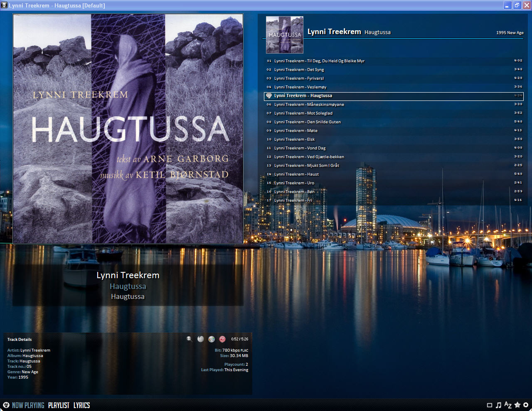Select the Now Playing tab
This screenshot has height=411, width=532.
tap(28, 405)
